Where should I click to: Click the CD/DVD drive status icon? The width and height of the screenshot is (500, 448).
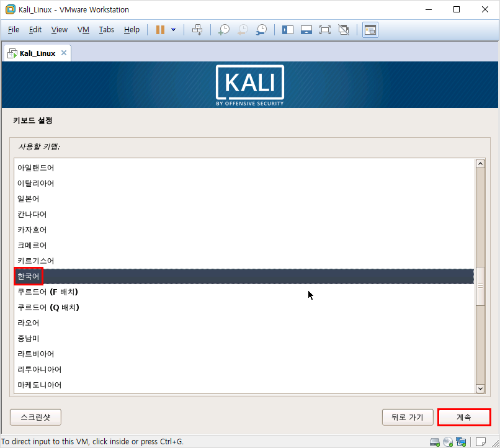(448, 442)
